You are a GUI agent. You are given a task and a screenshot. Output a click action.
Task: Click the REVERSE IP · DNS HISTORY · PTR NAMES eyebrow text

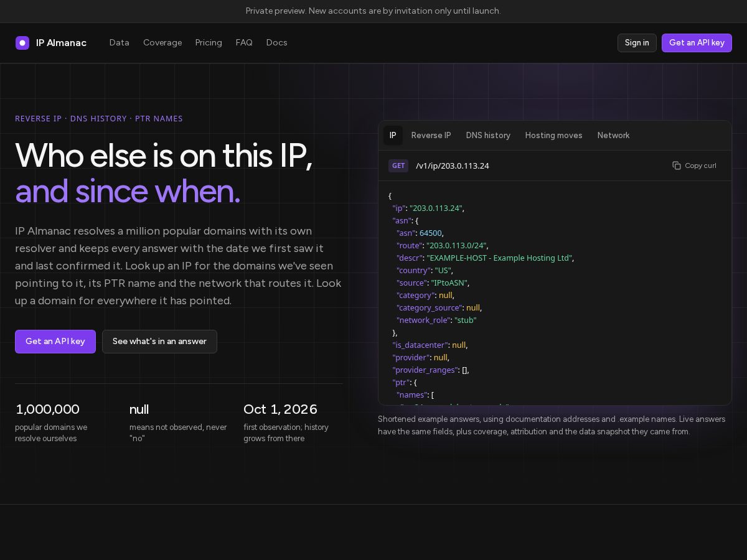(x=99, y=119)
